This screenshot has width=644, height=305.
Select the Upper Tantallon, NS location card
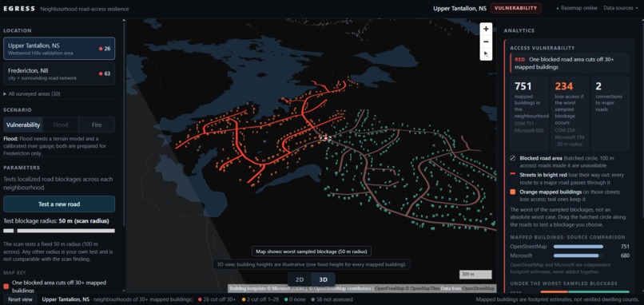click(59, 49)
